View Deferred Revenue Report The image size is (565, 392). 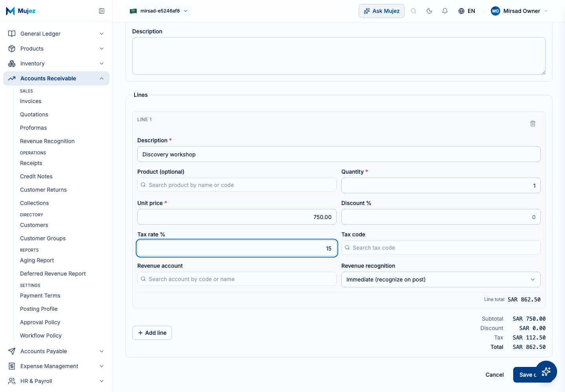pyautogui.click(x=53, y=274)
